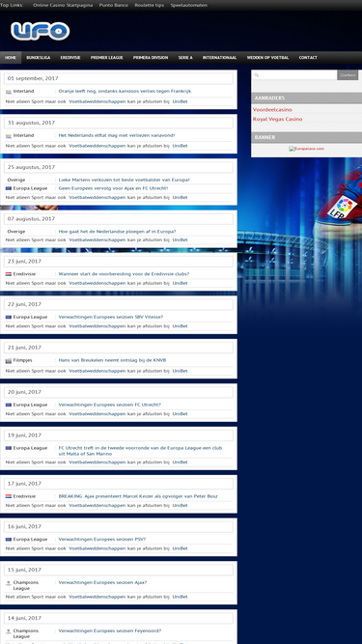
Task: Click the Europalace.com banner image
Action: tap(306, 149)
